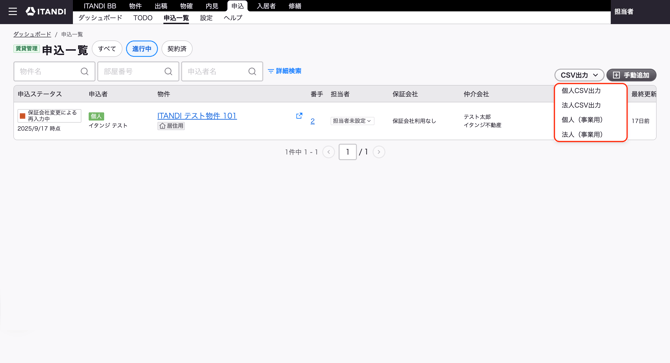The height and width of the screenshot is (363, 670).
Task: Open ITANDI テスト物件 101 link
Action: click(x=197, y=116)
